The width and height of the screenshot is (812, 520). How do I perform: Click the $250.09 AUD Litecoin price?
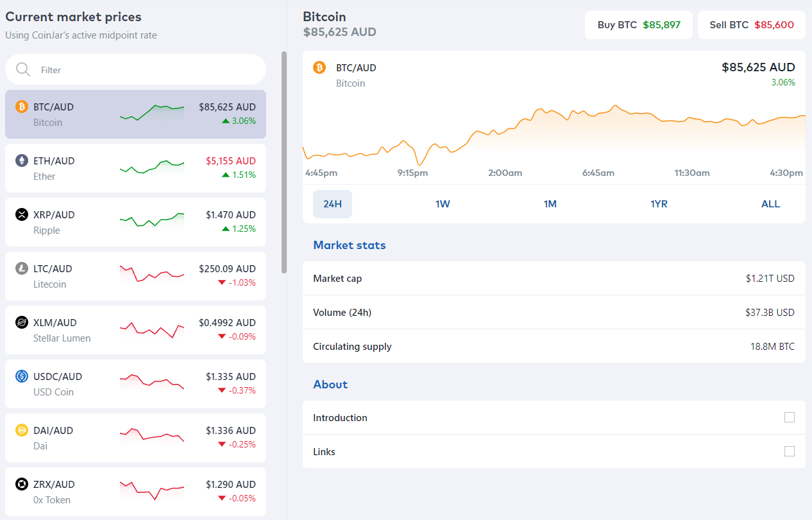click(228, 268)
